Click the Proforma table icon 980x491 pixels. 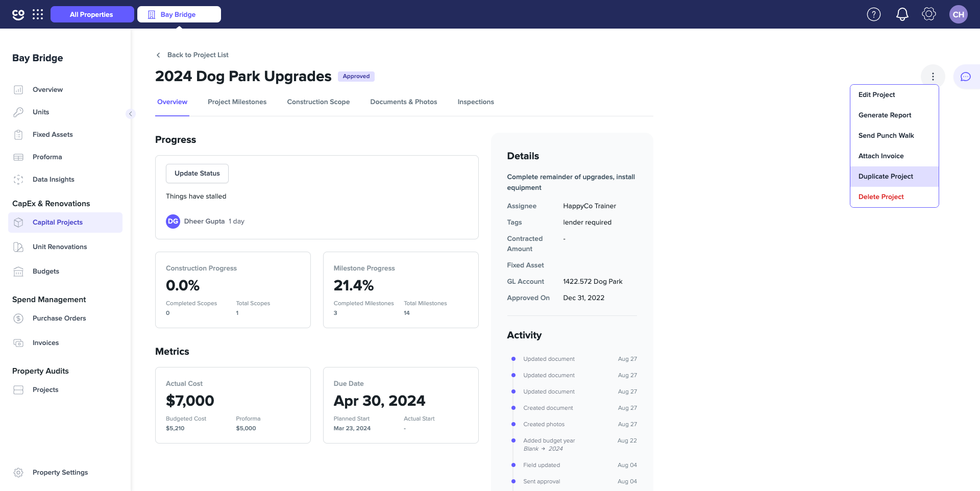click(x=18, y=157)
